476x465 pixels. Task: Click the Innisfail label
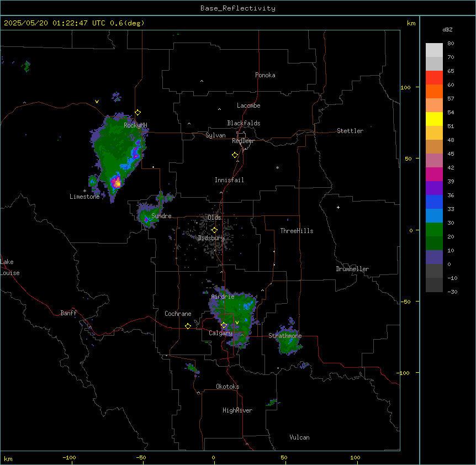tap(229, 180)
